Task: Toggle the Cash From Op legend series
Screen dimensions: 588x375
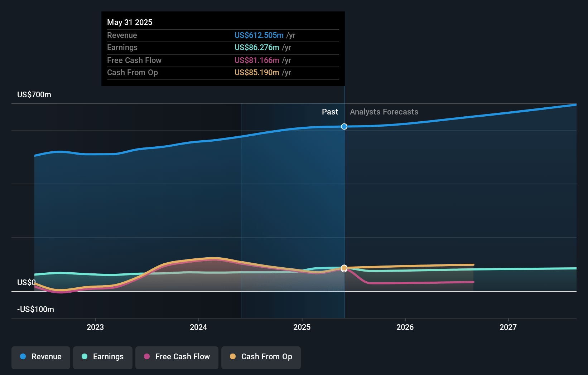Action: coord(261,357)
